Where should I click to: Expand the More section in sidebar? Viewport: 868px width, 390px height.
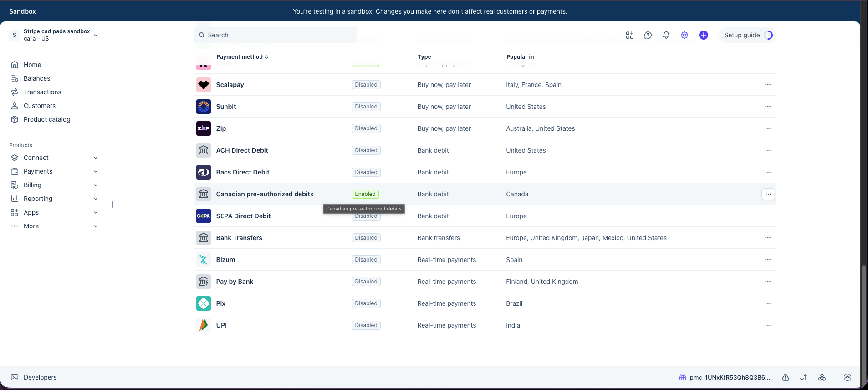[x=54, y=226]
